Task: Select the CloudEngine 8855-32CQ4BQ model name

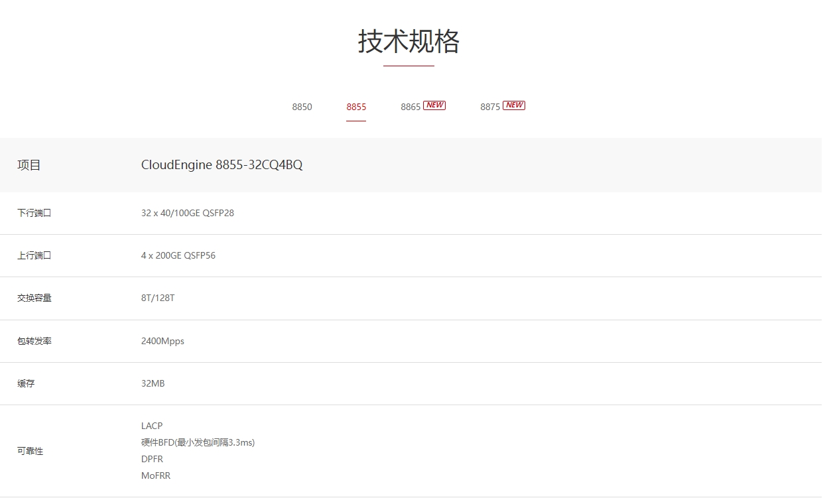Action: point(222,165)
